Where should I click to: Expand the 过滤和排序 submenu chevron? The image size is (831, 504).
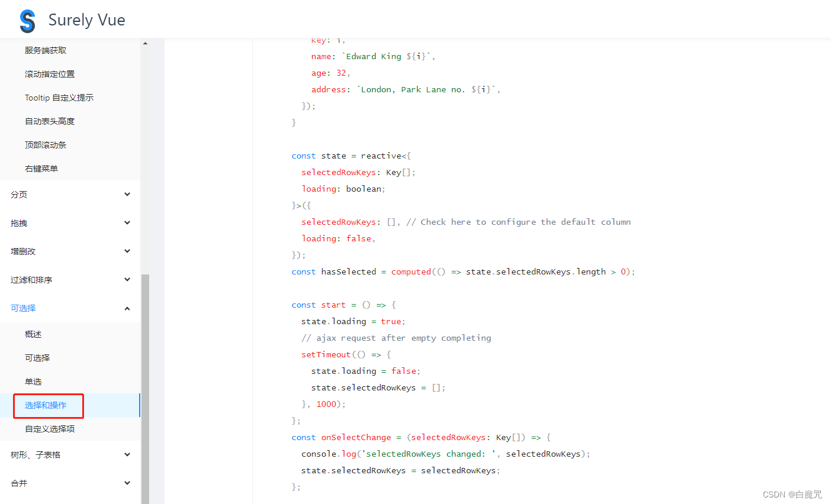point(127,279)
